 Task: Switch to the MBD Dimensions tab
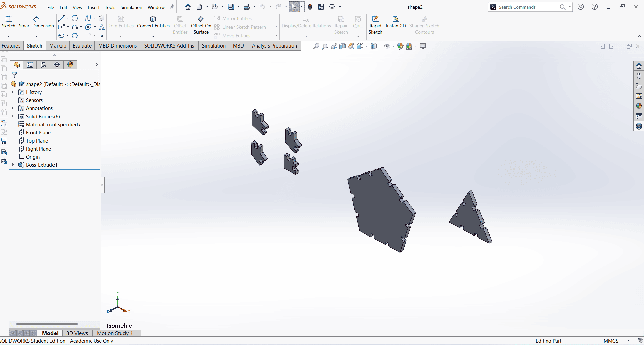[117, 46]
